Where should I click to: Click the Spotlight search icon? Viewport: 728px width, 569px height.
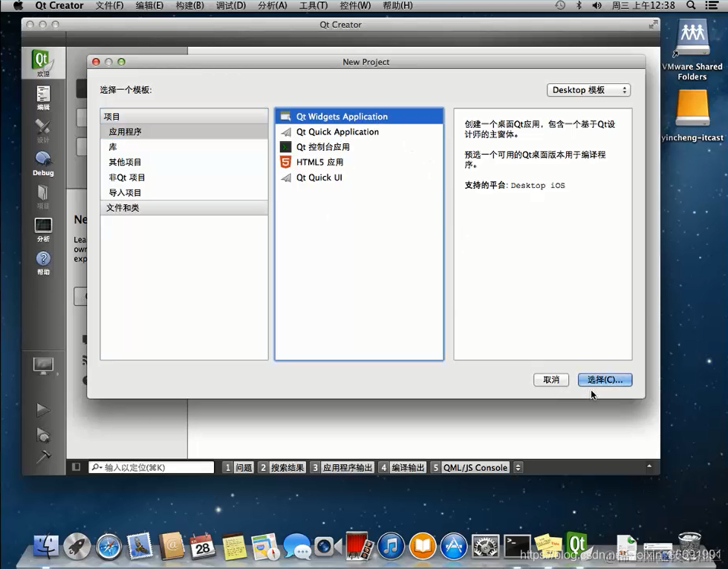691,5
